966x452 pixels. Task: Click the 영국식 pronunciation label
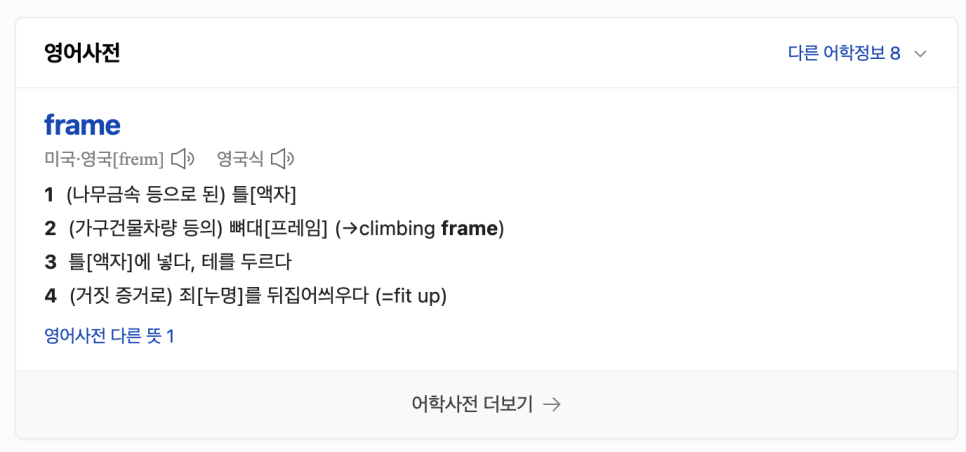pos(240,160)
